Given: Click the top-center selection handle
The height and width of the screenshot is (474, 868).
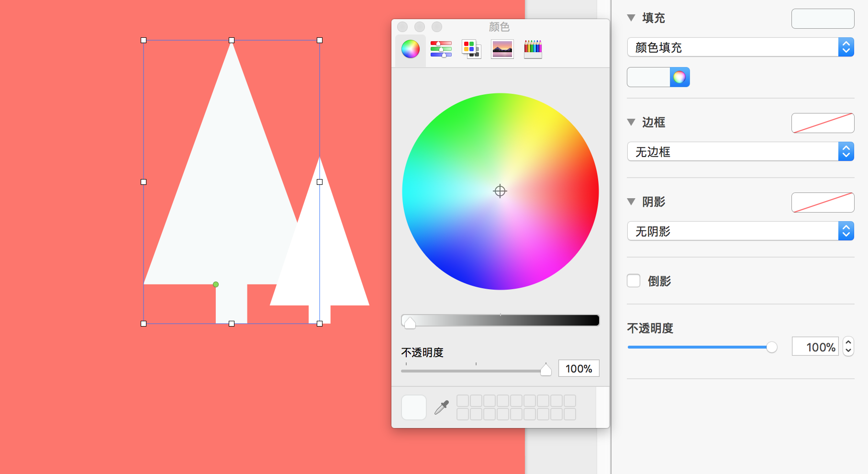Looking at the screenshot, I should tap(232, 40).
